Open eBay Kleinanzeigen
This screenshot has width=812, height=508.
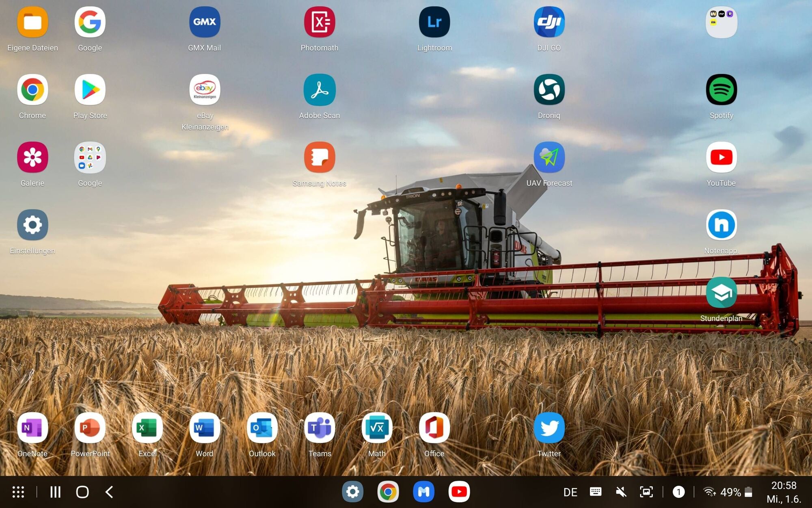[x=205, y=90]
